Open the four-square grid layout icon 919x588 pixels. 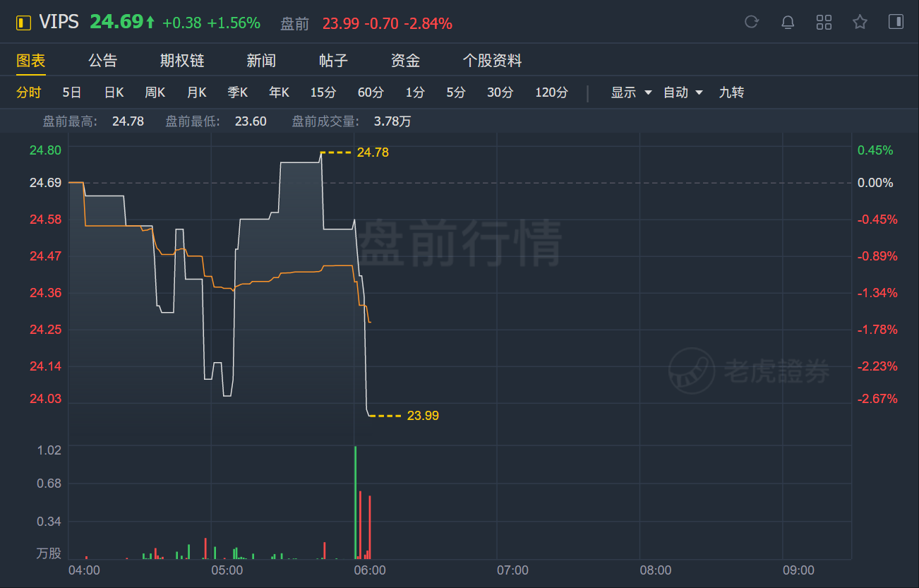[824, 22]
